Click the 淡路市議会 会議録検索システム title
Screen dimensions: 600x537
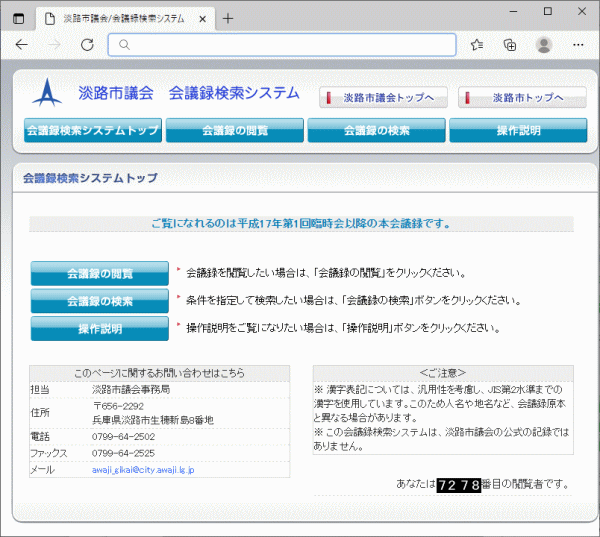(x=189, y=93)
